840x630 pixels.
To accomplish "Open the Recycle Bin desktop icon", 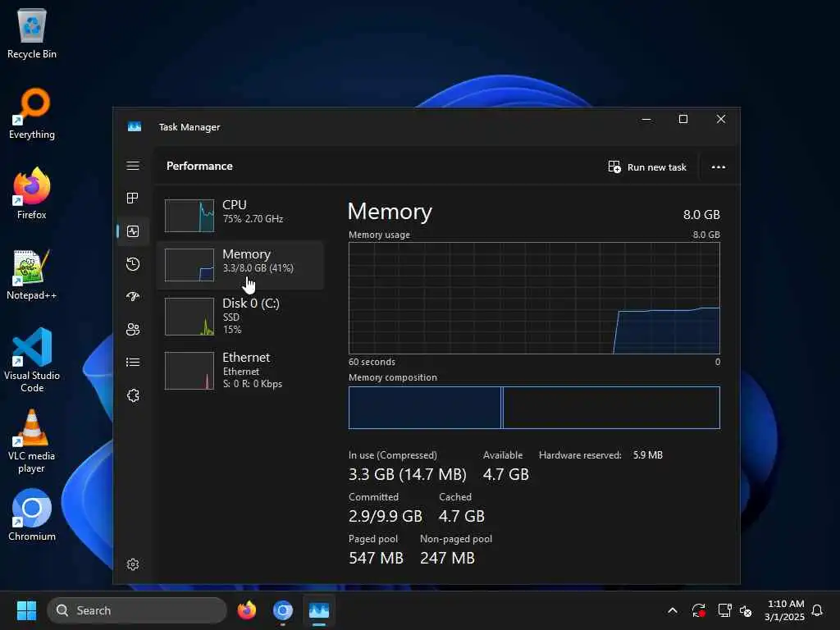I will 32,34.
